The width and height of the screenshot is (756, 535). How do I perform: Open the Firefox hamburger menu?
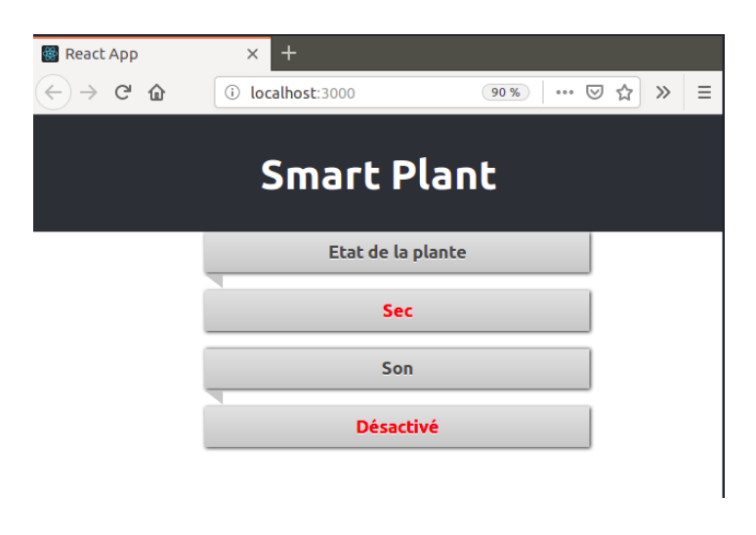pos(703,93)
